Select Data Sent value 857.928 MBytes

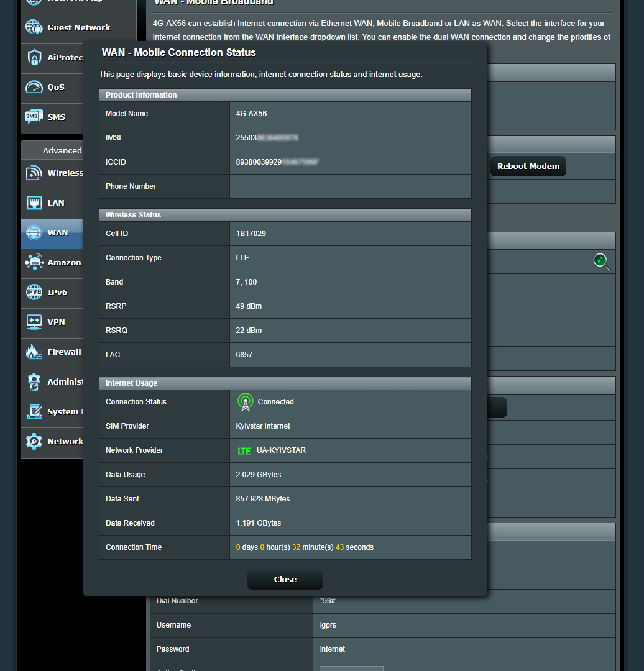pyautogui.click(x=263, y=499)
